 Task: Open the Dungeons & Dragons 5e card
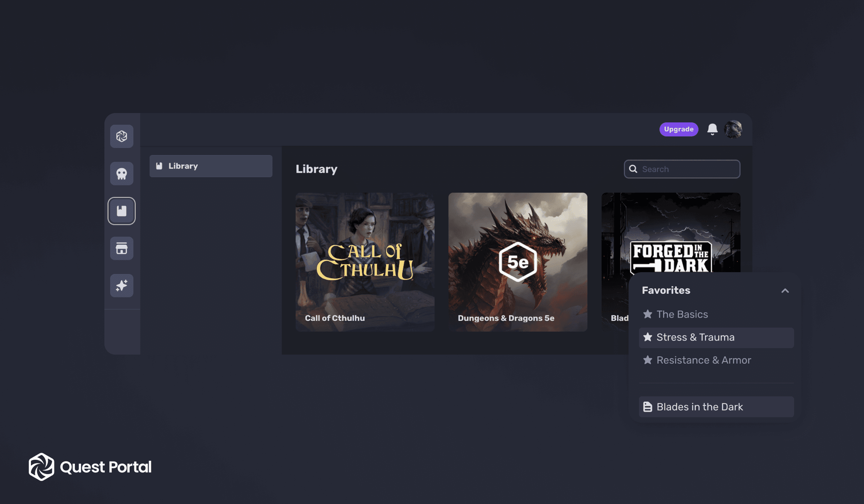click(x=518, y=262)
